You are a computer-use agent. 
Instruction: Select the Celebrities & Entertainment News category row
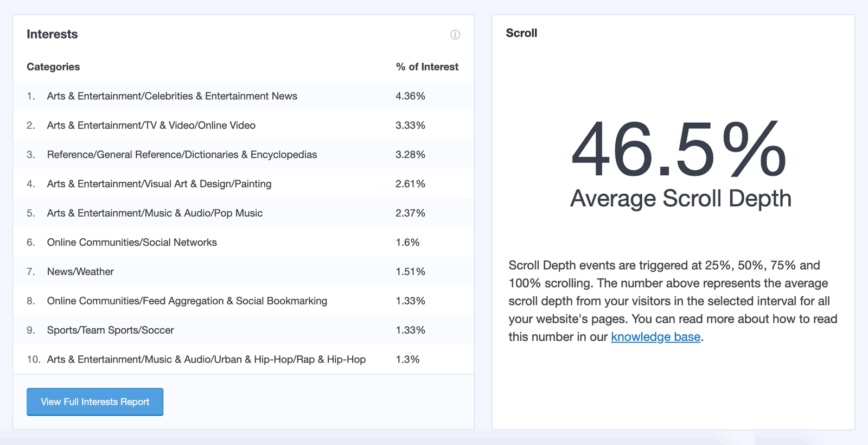point(171,96)
